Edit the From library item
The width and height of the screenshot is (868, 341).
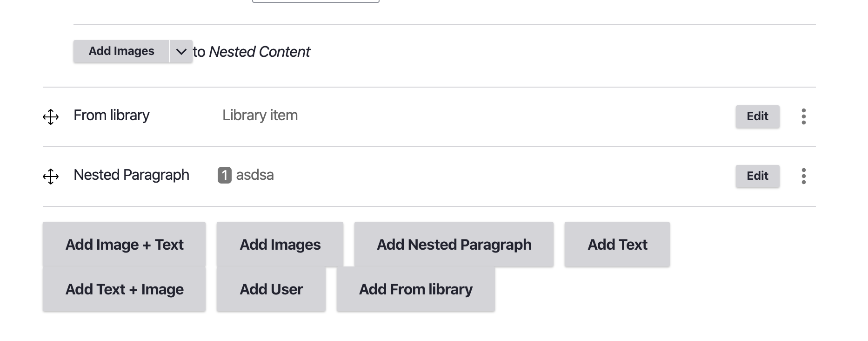pos(757,116)
